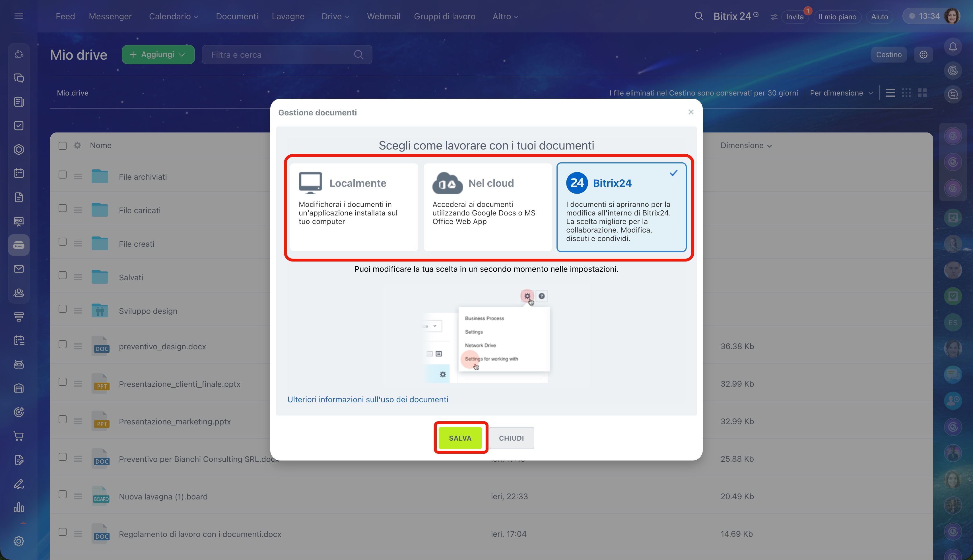This screenshot has height=560, width=973.
Task: Open Messenger from top menu
Action: point(110,16)
